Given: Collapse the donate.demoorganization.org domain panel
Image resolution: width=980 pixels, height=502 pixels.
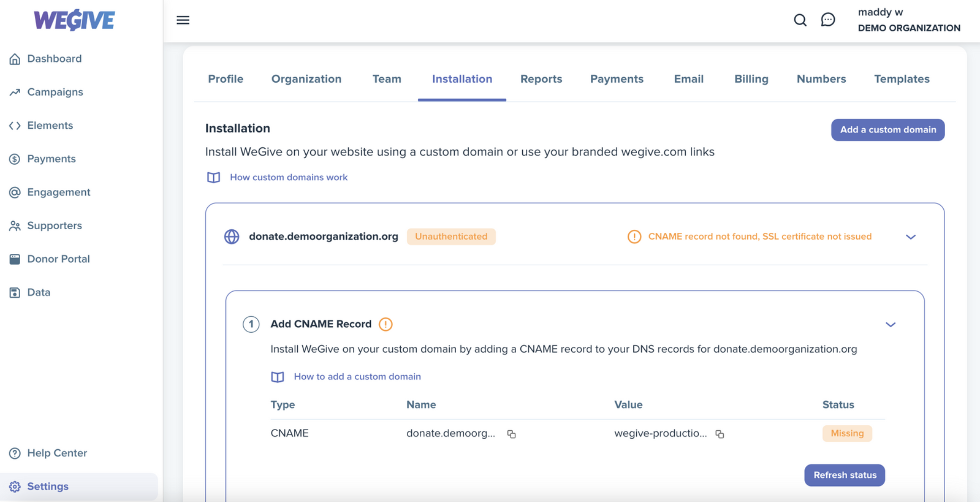Looking at the screenshot, I should [x=911, y=237].
